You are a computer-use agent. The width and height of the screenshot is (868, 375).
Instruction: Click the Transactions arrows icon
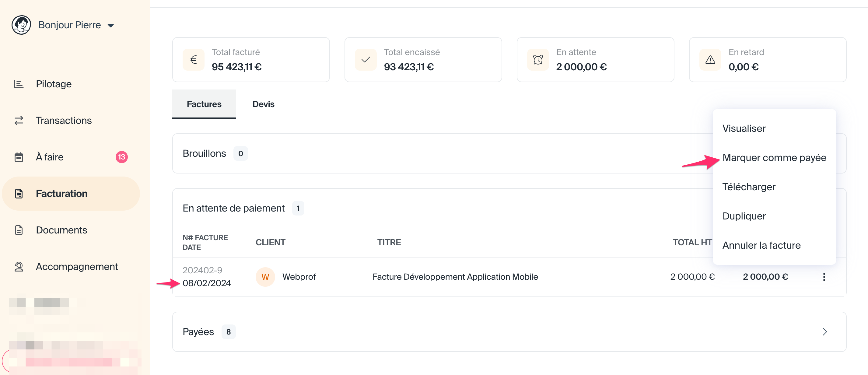(19, 121)
